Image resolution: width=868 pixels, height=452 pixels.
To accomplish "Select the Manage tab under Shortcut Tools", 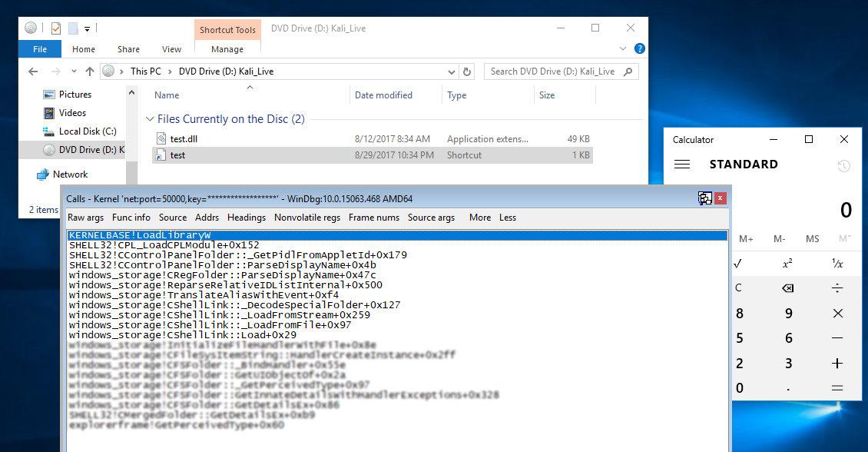I will (227, 49).
